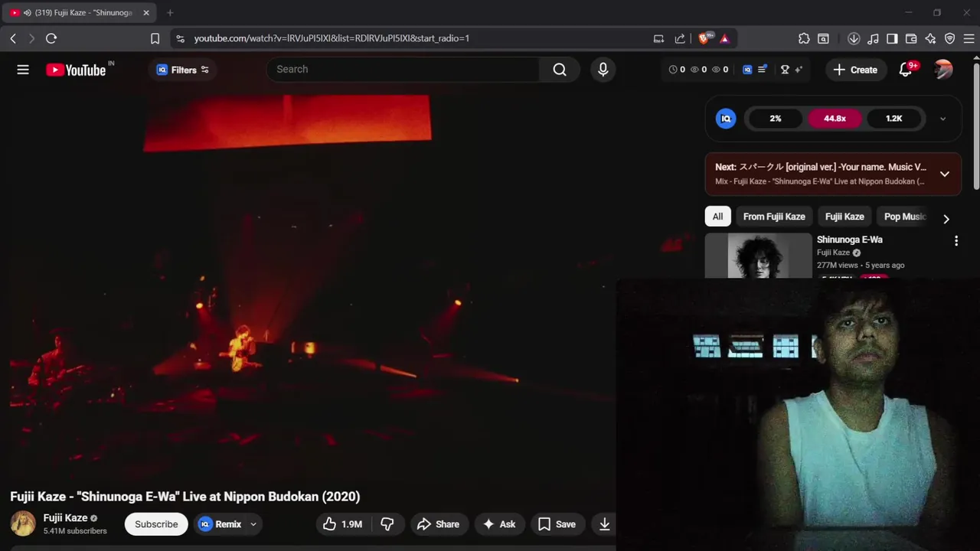Close the Fujii Kaze browser tab

(x=146, y=13)
